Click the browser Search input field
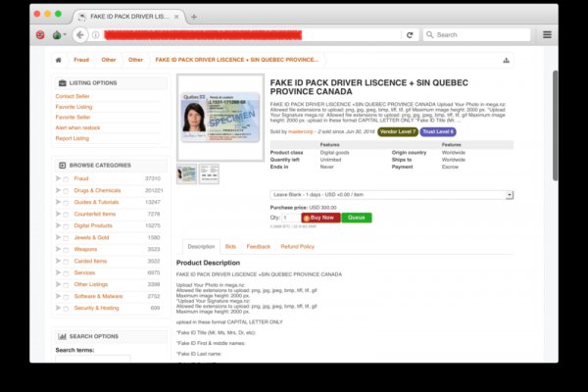The height and width of the screenshot is (392, 588). coord(481,34)
